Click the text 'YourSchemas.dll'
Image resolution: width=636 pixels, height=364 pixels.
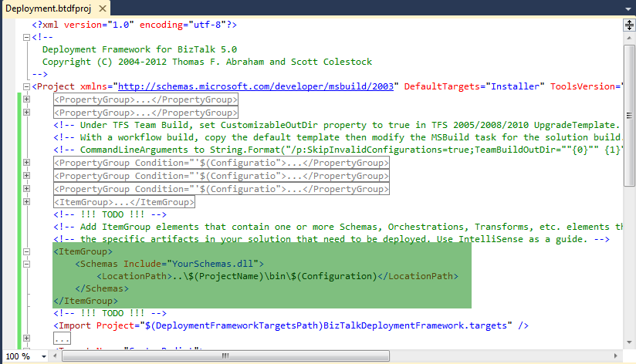212,264
